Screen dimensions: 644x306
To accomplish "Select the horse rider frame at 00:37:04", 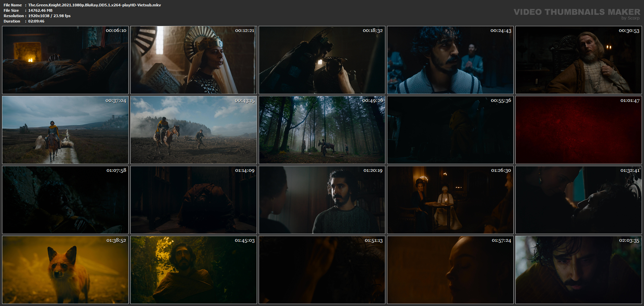I will 66,130.
